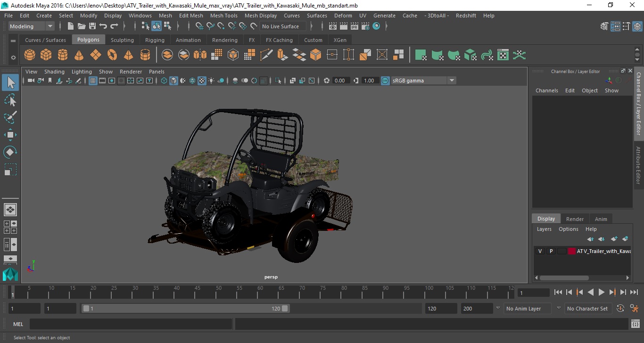
Task: Open shelf options gear menu
Action: (13, 57)
